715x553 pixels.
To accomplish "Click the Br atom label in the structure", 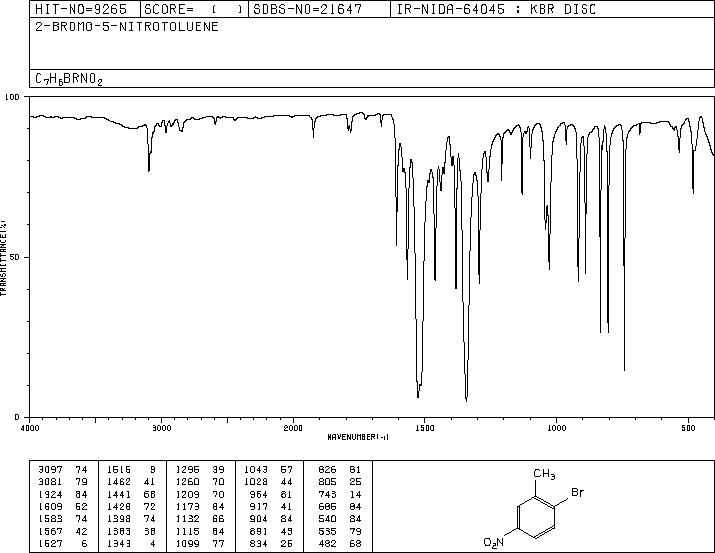I will coord(577,492).
